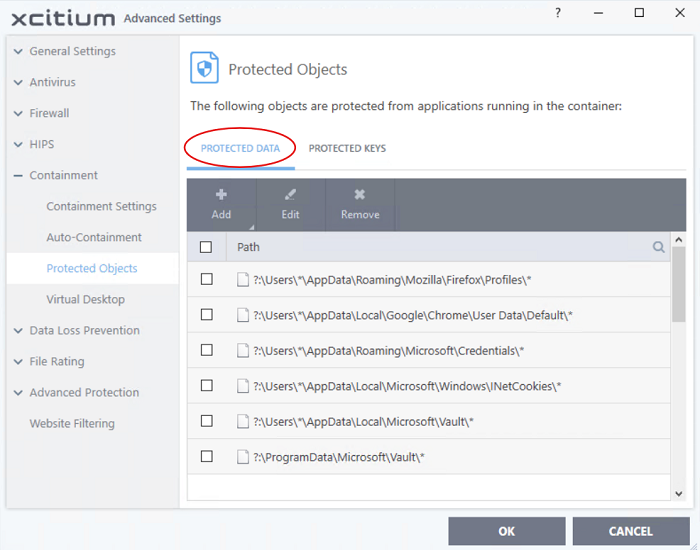The height and width of the screenshot is (550, 700).
Task: Click the Firewall label in sidebar
Action: coord(50,113)
